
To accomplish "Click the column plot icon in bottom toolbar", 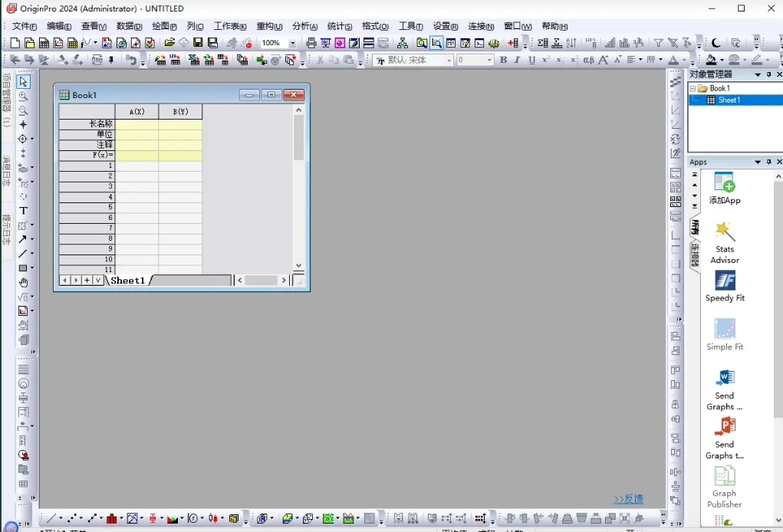I will 112,518.
